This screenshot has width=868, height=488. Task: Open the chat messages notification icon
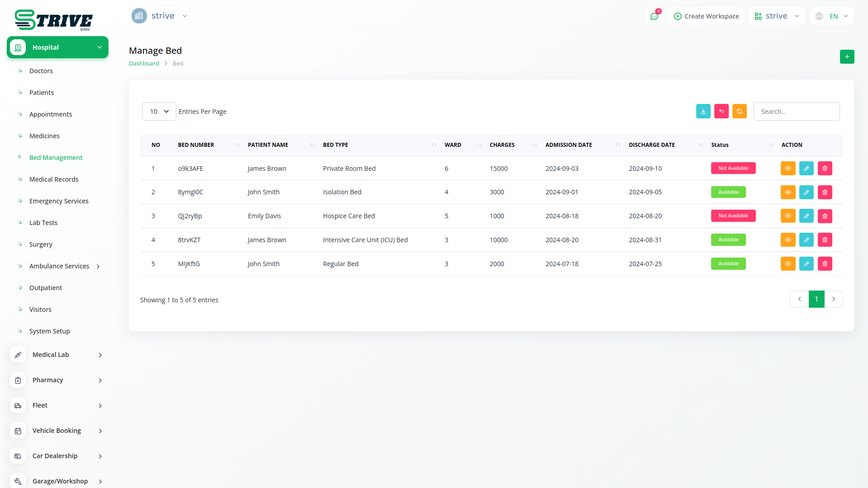pyautogui.click(x=654, y=16)
